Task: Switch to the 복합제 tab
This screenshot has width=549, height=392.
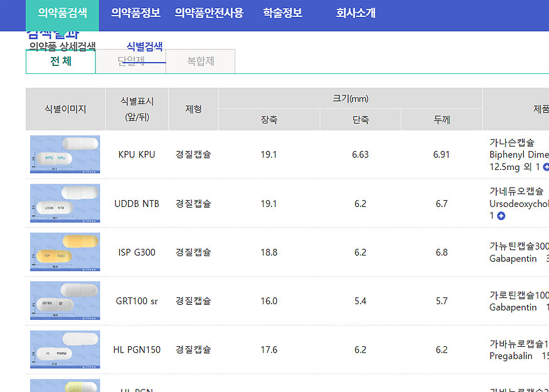Action: click(200, 61)
